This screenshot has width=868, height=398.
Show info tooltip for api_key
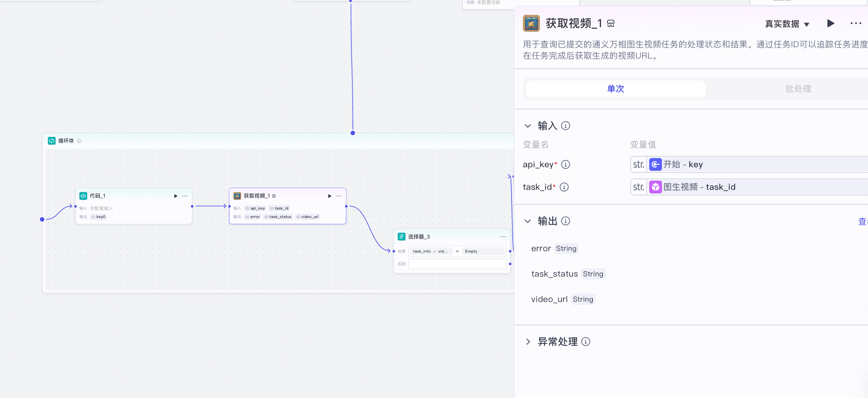click(x=566, y=164)
